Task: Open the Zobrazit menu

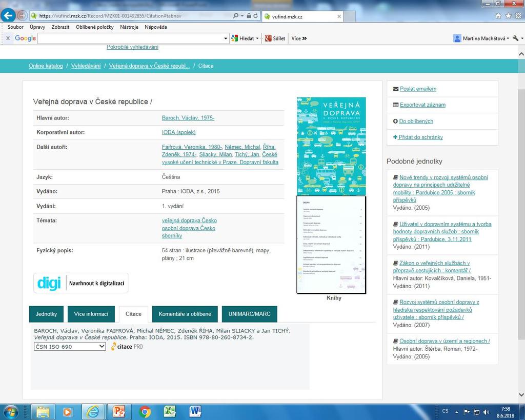Action: pos(60,27)
